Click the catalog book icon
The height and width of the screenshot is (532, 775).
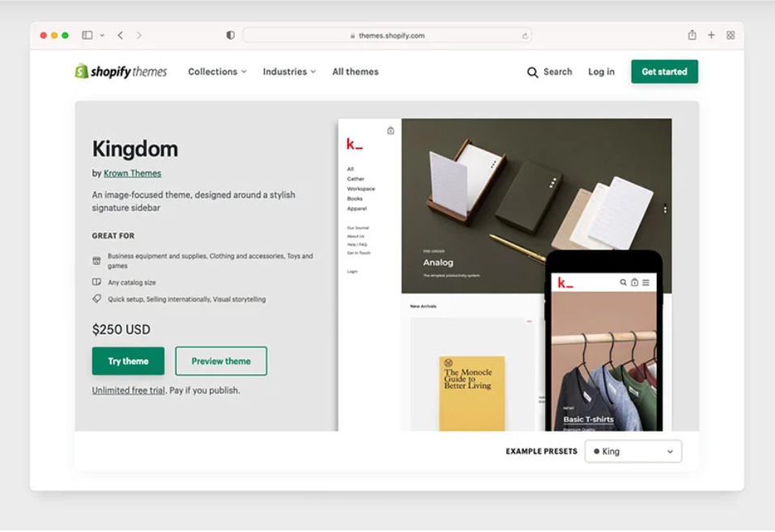(x=97, y=282)
